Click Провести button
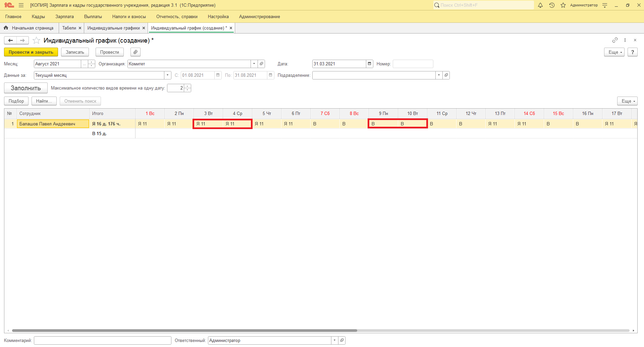 (x=110, y=52)
